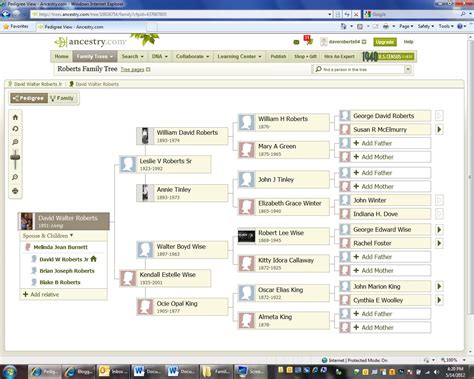Screen dimensions: 474x379
Task: Open Annie Tinley photo thumbnail
Action: [145, 193]
